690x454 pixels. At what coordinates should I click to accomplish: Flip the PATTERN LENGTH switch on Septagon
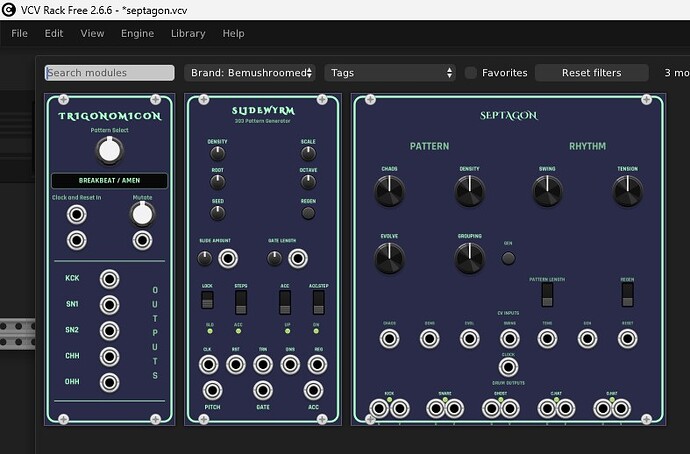pyautogui.click(x=547, y=294)
